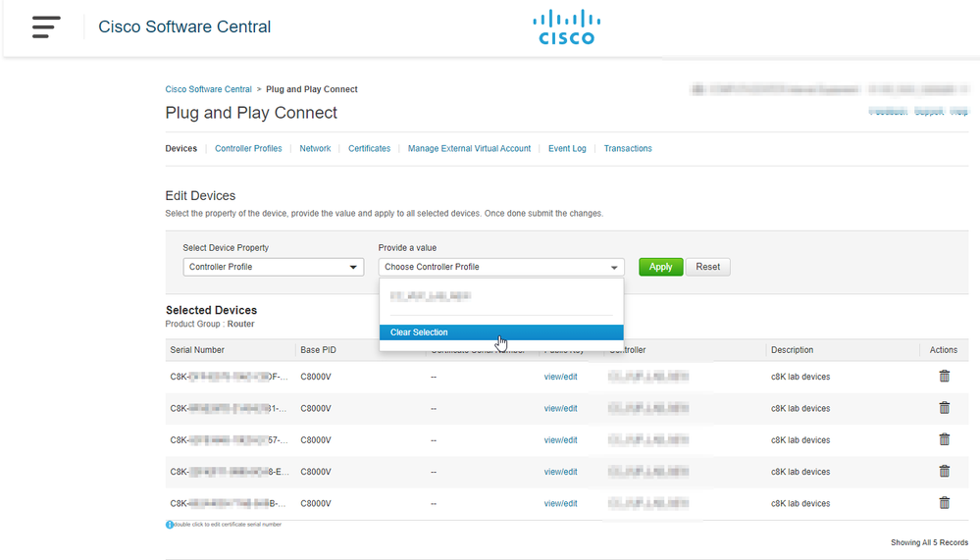Open the Transactions tab
This screenshot has width=980, height=560.
pyautogui.click(x=628, y=149)
